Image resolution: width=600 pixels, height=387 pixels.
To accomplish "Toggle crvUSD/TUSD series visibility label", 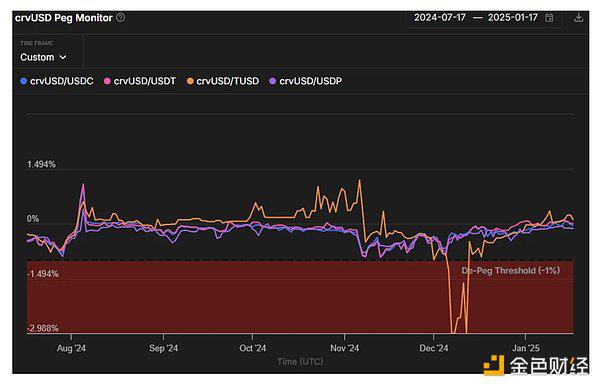I will (228, 81).
